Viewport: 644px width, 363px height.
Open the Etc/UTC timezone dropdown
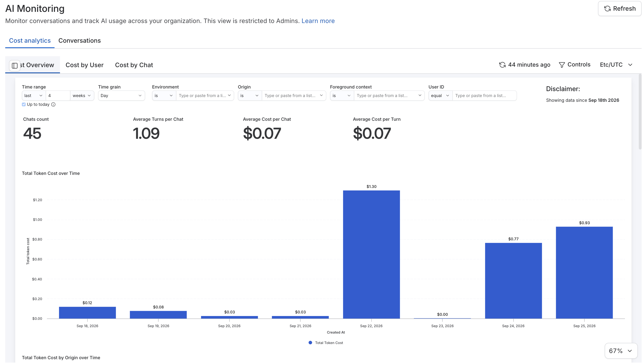(616, 65)
